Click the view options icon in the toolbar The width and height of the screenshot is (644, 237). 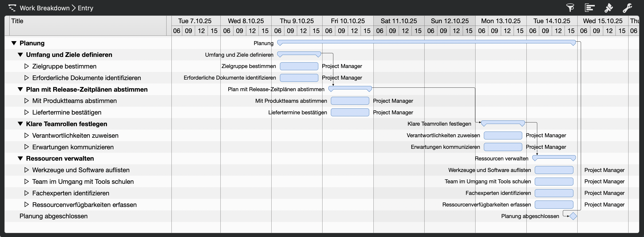(590, 8)
